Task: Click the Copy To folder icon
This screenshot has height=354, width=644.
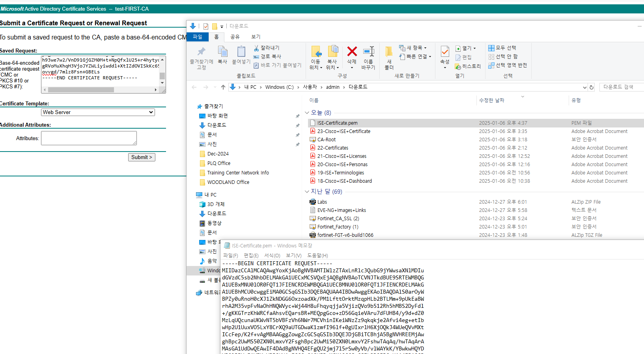Action: coord(333,52)
